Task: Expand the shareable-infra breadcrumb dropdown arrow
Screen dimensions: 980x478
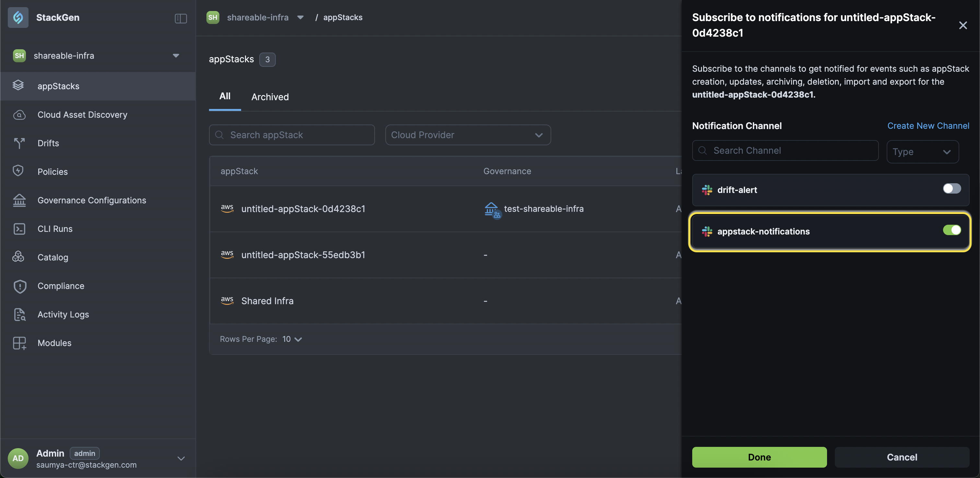Action: (300, 18)
